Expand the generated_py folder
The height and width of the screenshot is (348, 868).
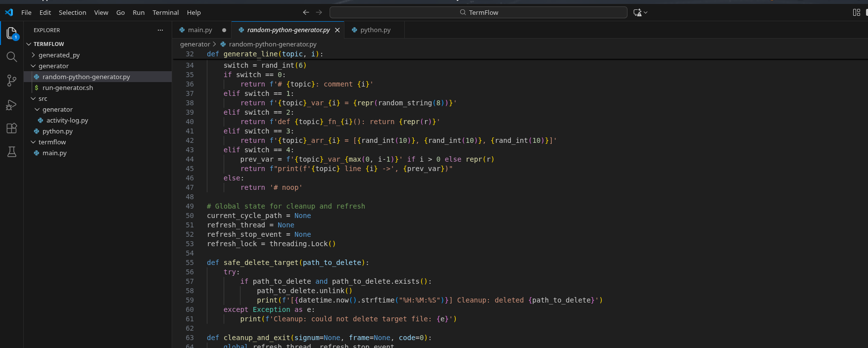tap(59, 55)
